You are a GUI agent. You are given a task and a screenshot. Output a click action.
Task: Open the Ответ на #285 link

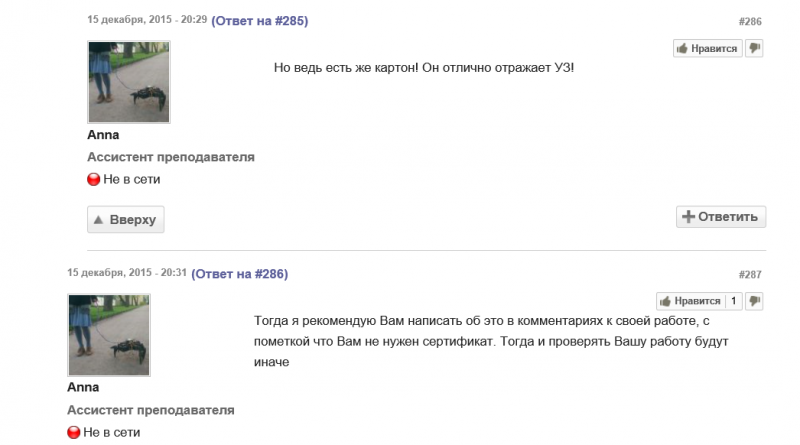[260, 21]
